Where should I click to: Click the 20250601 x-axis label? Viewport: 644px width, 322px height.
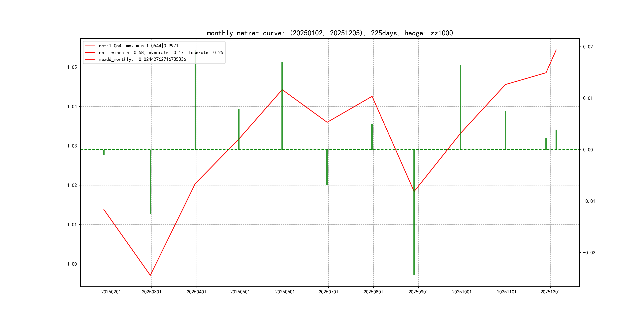coord(285,292)
